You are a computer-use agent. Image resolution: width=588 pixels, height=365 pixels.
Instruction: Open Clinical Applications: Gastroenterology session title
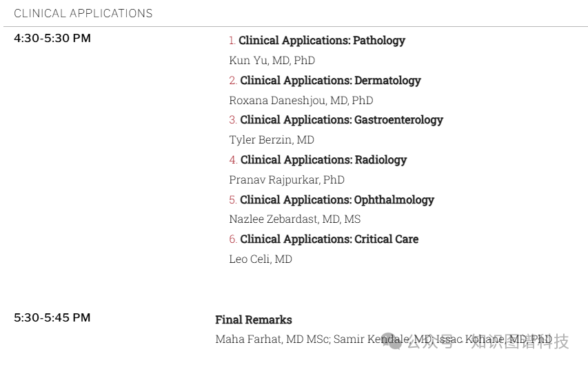(x=342, y=120)
